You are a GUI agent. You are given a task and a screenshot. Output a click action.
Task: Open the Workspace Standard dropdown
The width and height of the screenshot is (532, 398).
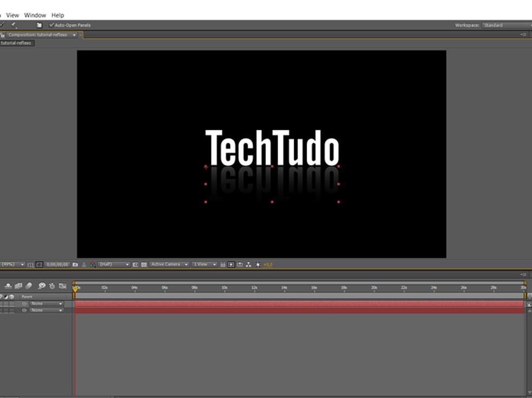507,25
